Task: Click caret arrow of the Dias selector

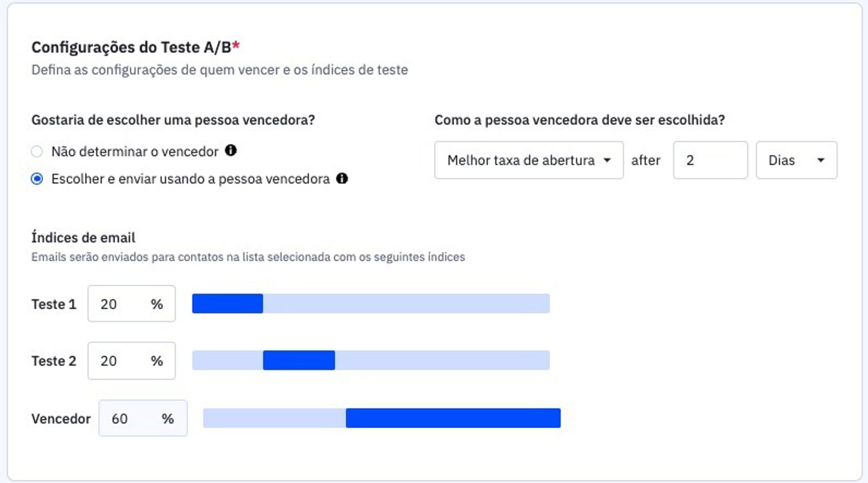Action: tap(820, 160)
